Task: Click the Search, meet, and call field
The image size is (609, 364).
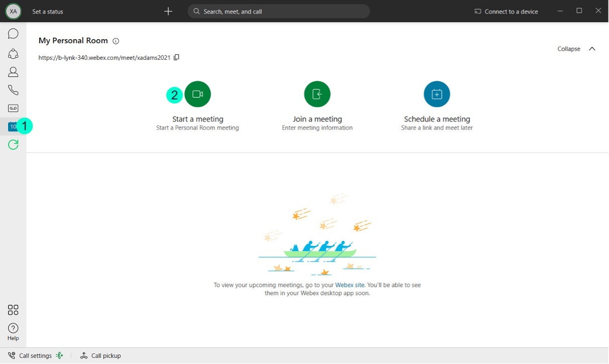Action: (279, 11)
